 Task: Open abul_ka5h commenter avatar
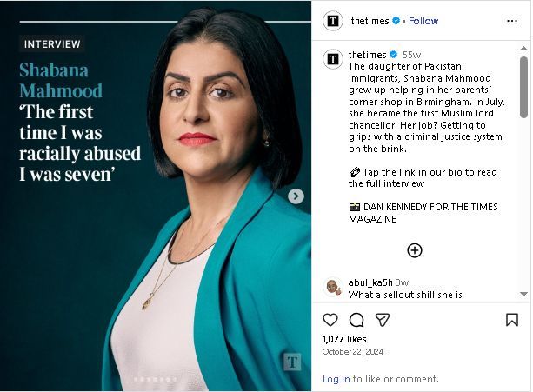coord(333,287)
